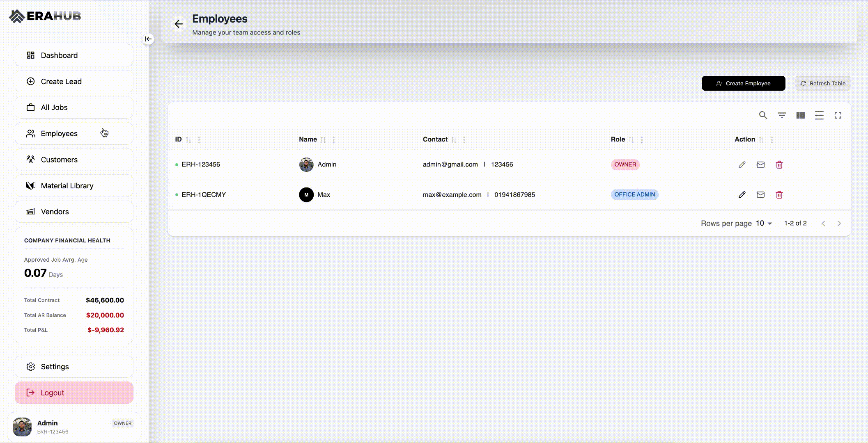Collapse the sidebar with the arrow toggle
The image size is (868, 443).
point(148,39)
